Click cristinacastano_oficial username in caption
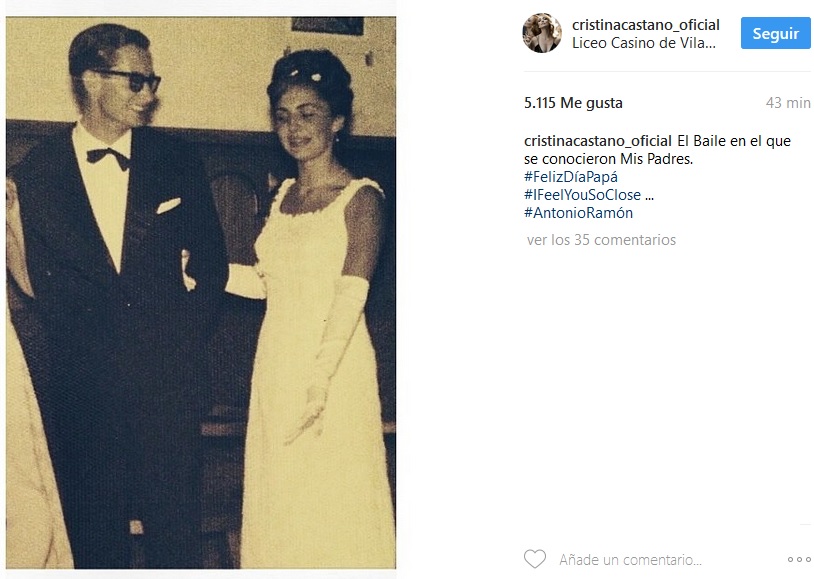 tap(598, 141)
